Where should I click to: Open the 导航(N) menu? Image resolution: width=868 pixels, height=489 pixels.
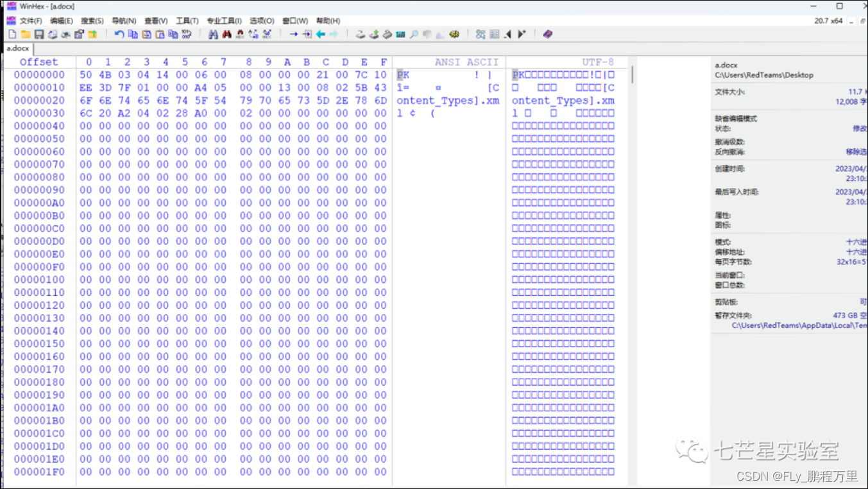124,21
